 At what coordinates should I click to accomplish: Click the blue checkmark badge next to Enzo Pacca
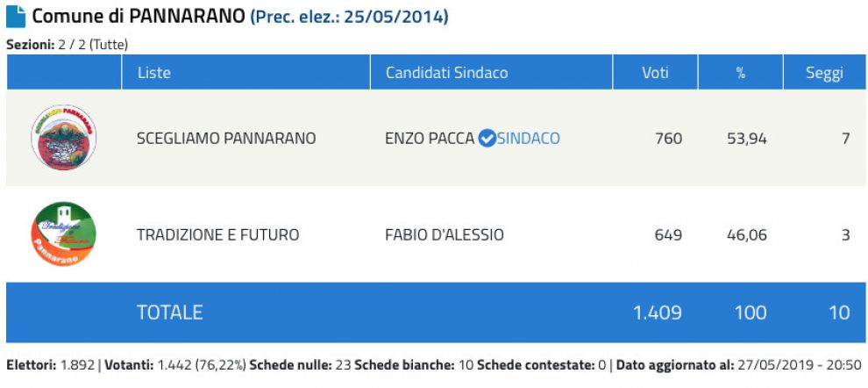coord(487,139)
